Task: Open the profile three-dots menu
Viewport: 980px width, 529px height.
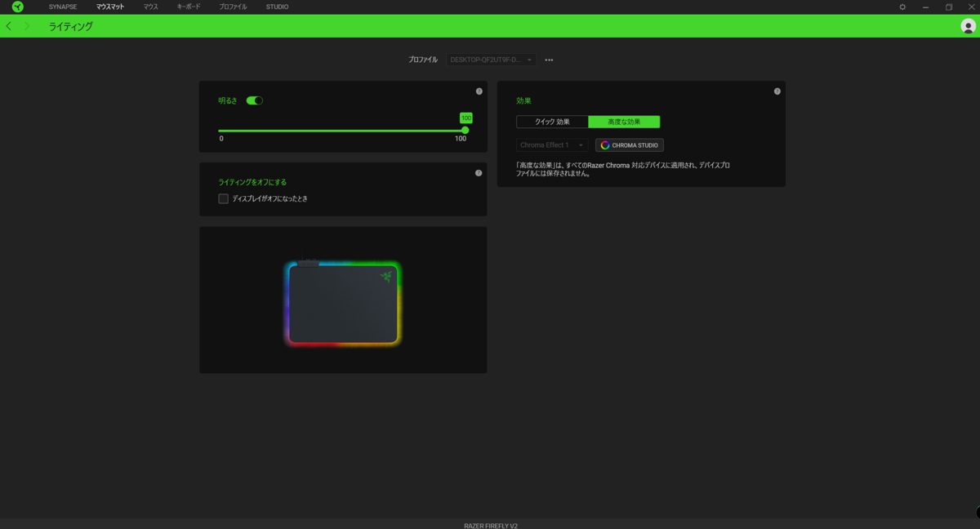Action: [x=549, y=60]
